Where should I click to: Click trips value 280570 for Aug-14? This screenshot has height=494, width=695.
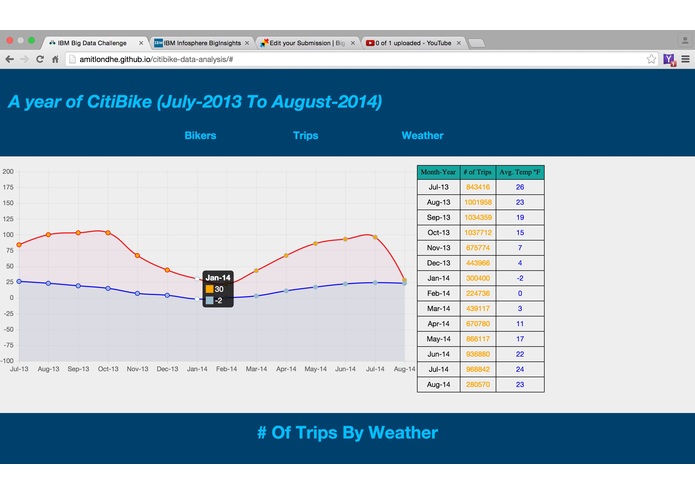(x=478, y=385)
